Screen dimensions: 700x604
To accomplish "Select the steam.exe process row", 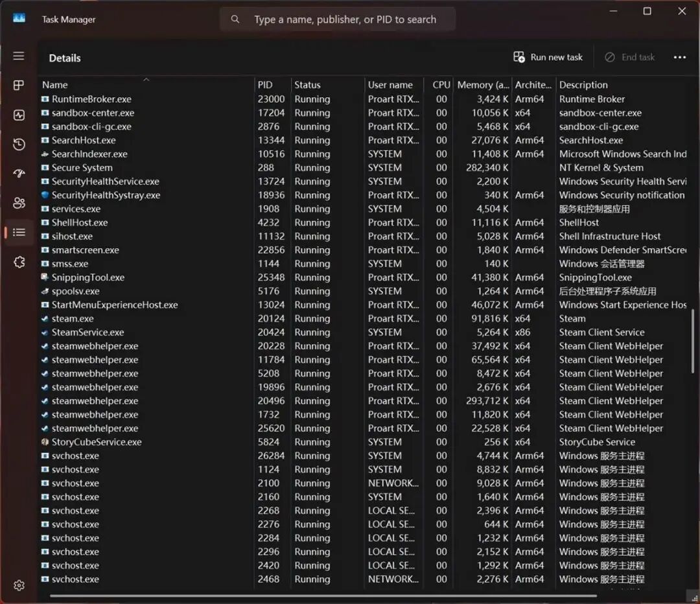I will [364, 318].
